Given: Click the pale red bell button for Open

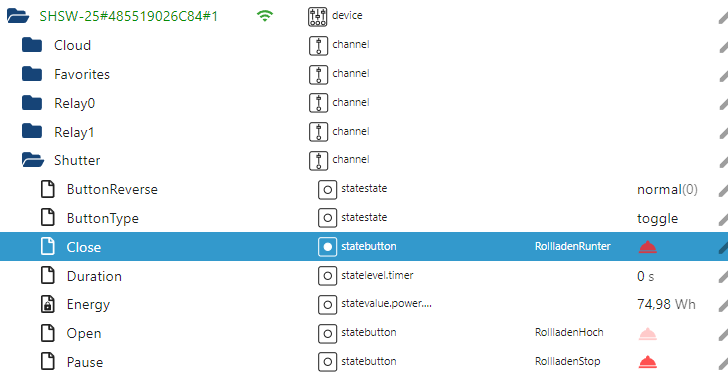Looking at the screenshot, I should pyautogui.click(x=648, y=334).
